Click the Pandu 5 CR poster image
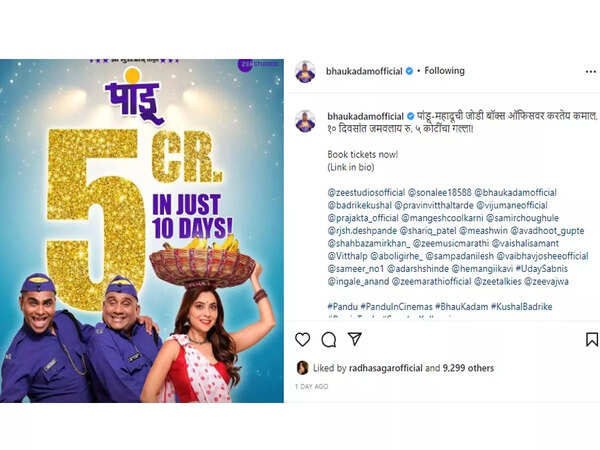Screen dimensions: 600x450 (142, 231)
